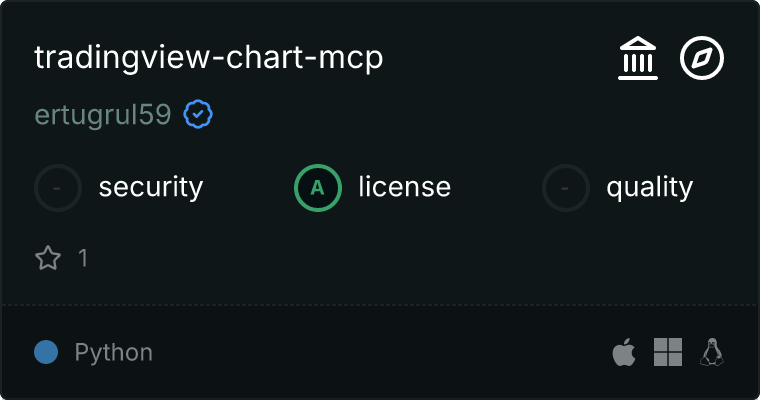
Task: Click the compass explore icon
Action: [702, 59]
